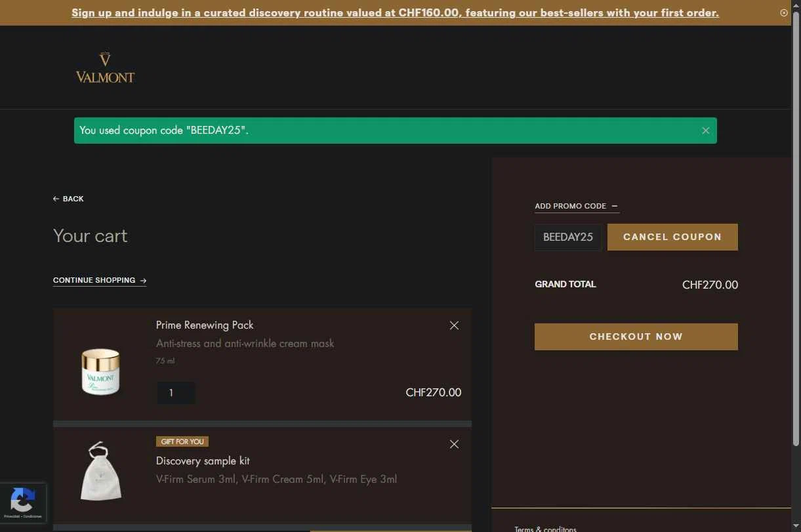
Task: Open Prime Renewing Pack product title
Action: [x=205, y=325]
